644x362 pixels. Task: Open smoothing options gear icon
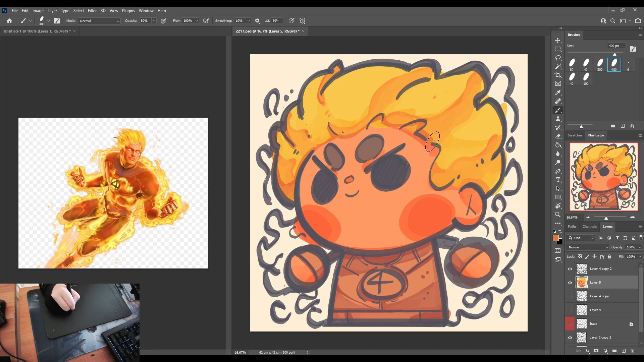click(x=257, y=21)
